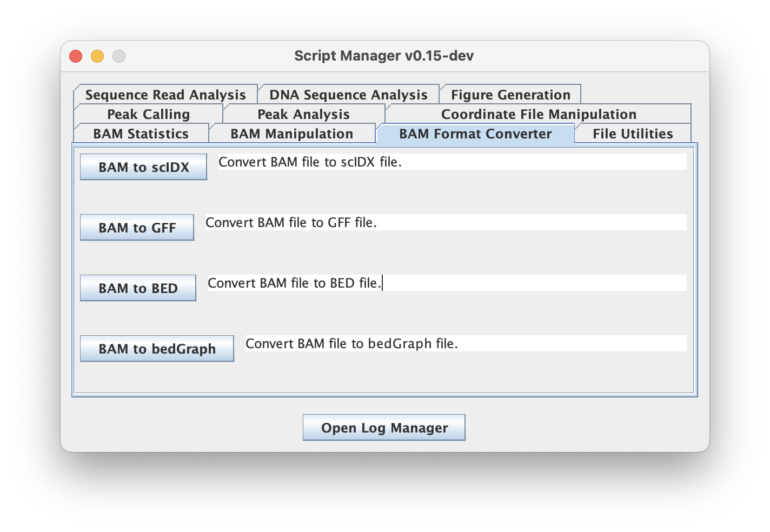
Task: Click the BAM to GFF button
Action: pyautogui.click(x=137, y=228)
